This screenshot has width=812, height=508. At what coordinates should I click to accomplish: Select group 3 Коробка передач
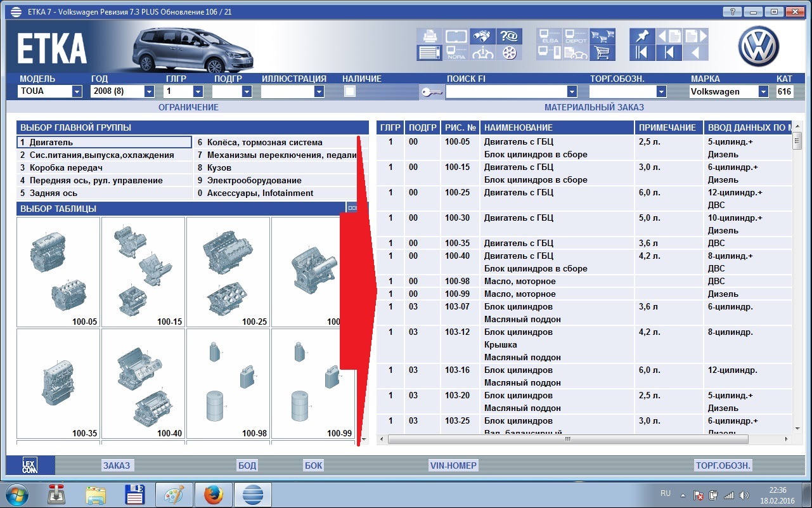pos(105,167)
